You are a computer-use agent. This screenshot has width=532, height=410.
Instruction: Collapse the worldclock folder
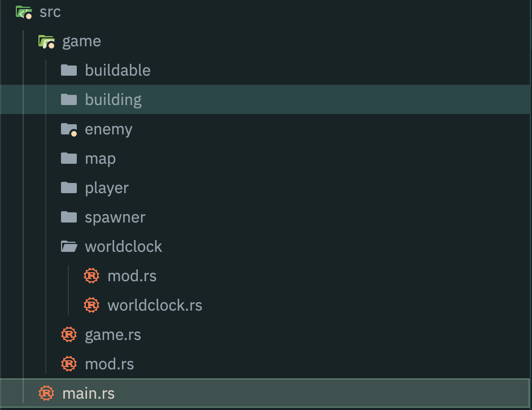click(123, 247)
